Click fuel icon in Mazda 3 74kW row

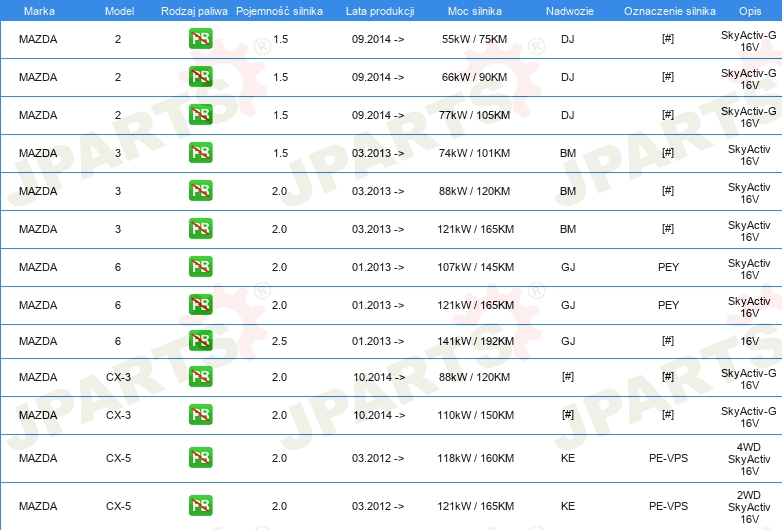(x=200, y=153)
